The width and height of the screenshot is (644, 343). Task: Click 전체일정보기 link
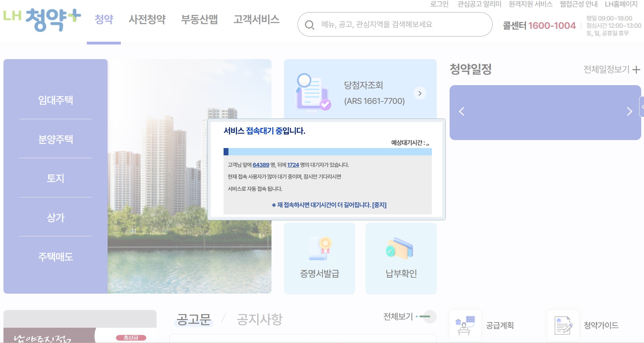click(x=606, y=70)
